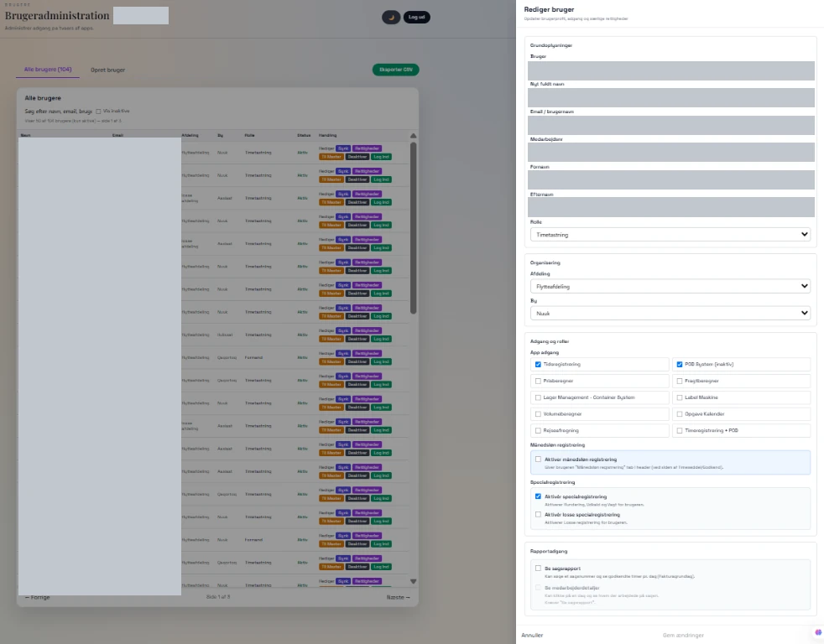
Task: Check the Label Maskine box
Action: tap(680, 397)
